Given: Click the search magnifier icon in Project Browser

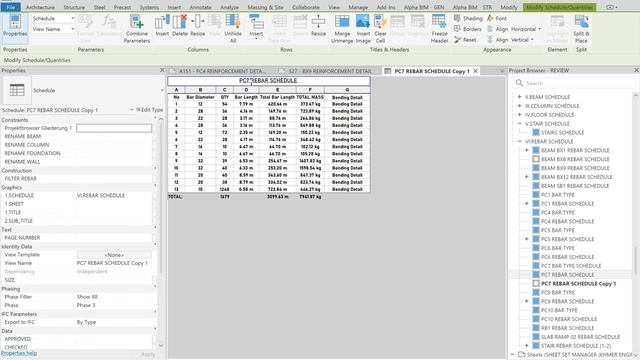Looking at the screenshot, I should click(519, 83).
